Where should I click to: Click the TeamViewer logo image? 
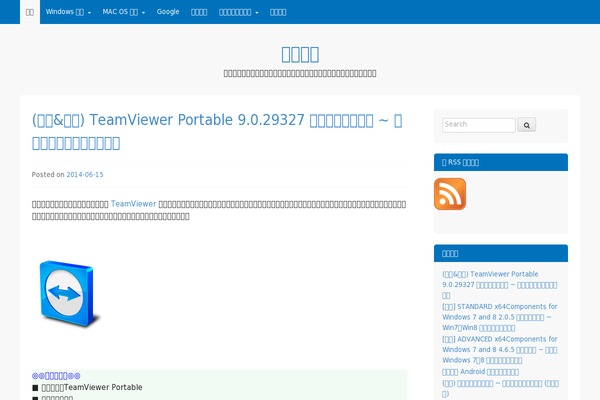(69, 294)
